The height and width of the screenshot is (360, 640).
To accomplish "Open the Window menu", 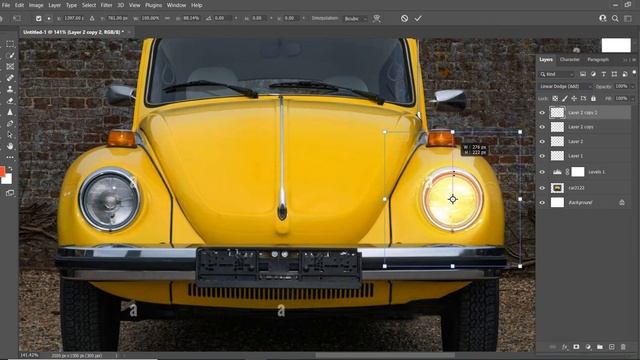I will point(176,5).
